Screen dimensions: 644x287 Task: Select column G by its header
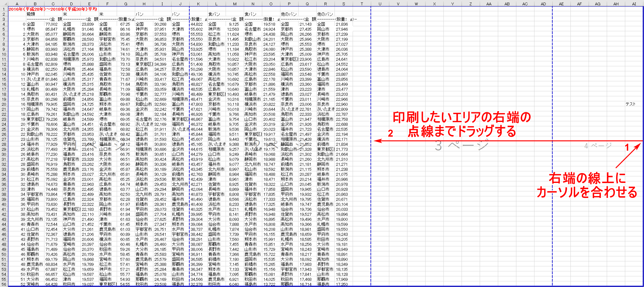click(x=126, y=4)
